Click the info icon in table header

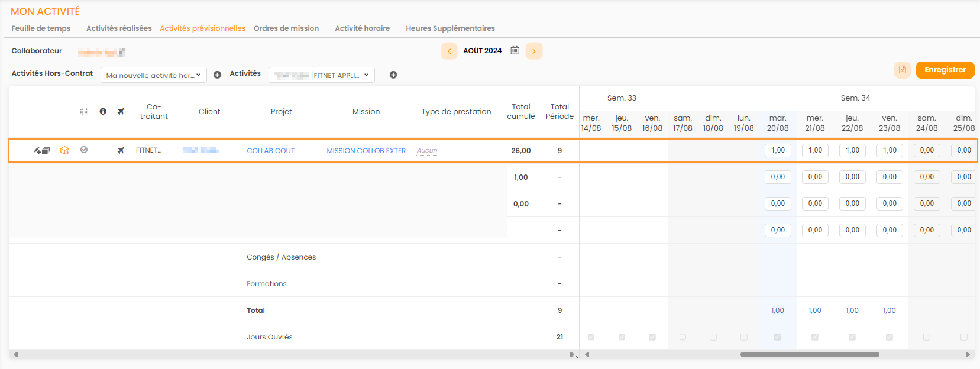(103, 111)
